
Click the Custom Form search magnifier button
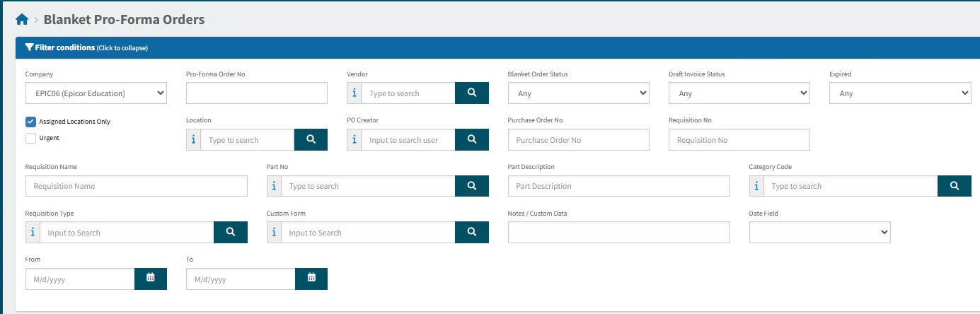click(x=471, y=233)
